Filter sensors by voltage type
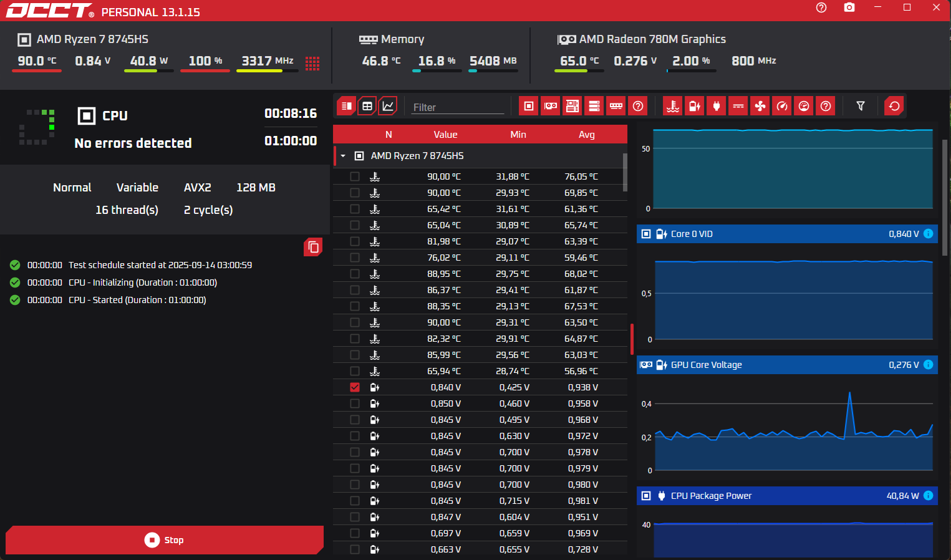Image resolution: width=951 pixels, height=560 pixels. (x=695, y=106)
